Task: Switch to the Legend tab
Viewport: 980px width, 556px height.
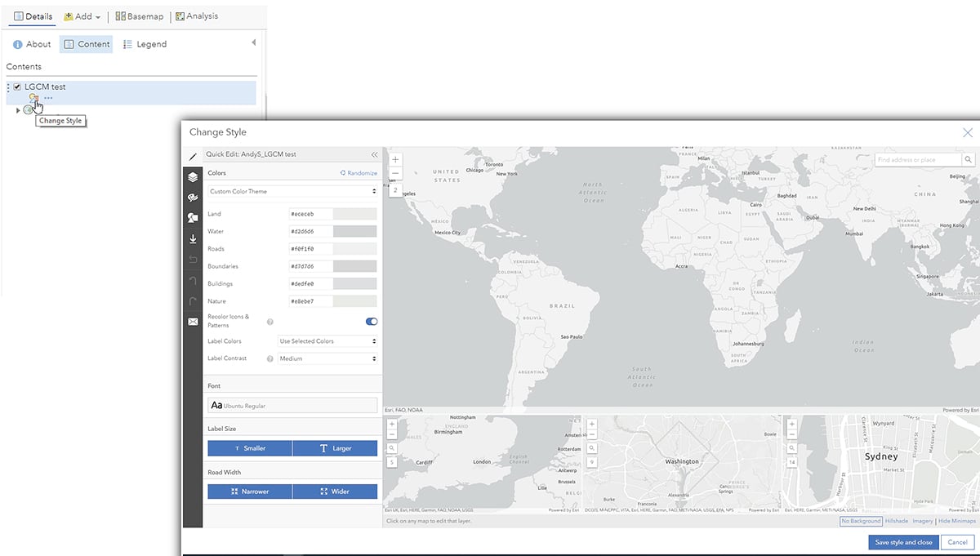Action: pos(145,44)
